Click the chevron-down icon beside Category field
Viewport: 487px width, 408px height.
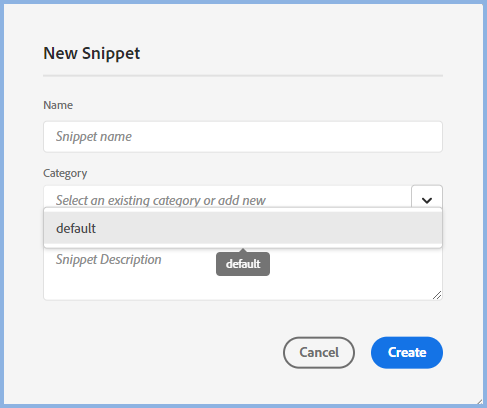(427, 200)
